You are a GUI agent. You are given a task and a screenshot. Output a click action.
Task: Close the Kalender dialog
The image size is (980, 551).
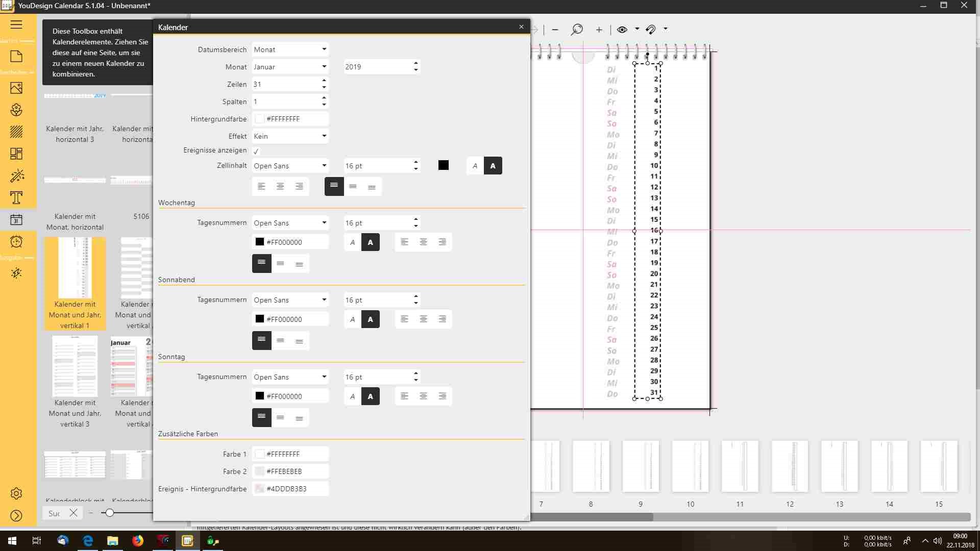click(x=521, y=27)
